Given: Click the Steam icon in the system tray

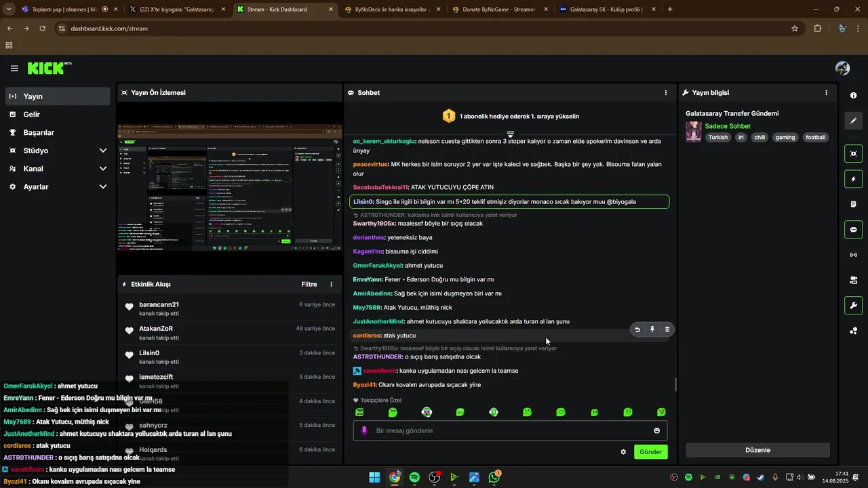Looking at the screenshot, I should pos(761,477).
